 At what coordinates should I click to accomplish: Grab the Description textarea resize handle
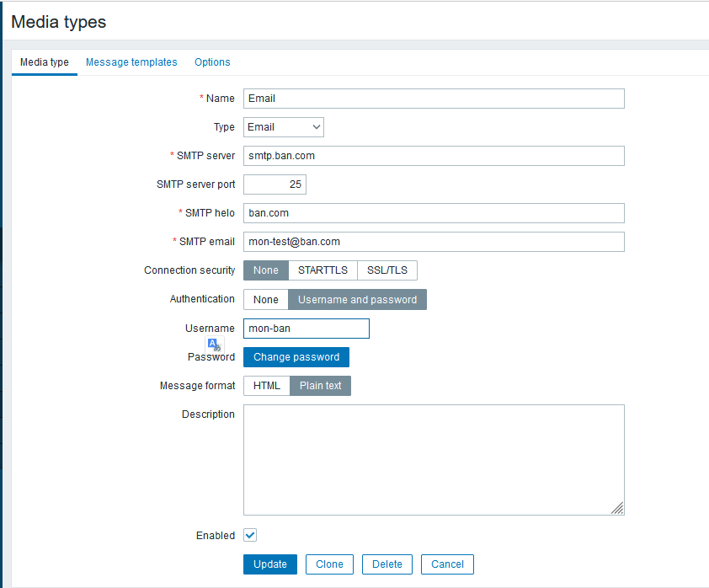coord(617,508)
